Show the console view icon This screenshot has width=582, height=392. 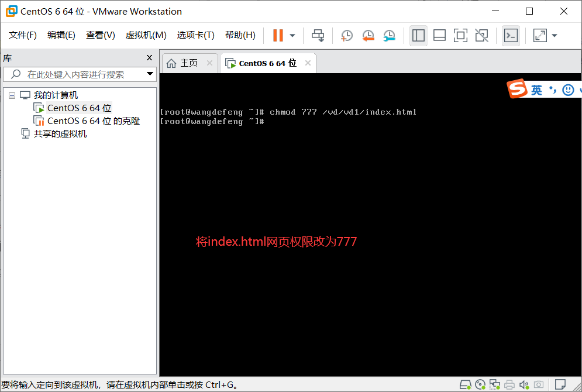[511, 36]
